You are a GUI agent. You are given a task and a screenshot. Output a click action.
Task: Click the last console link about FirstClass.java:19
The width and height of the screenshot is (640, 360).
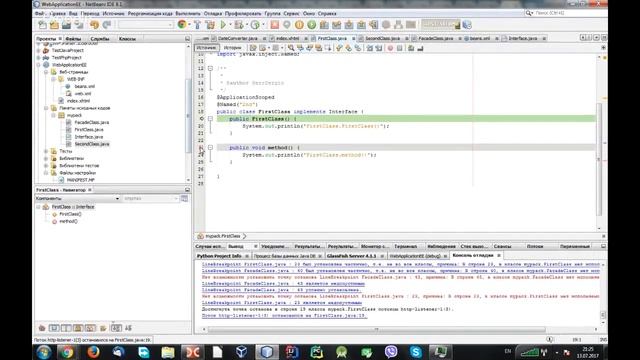(x=284, y=316)
